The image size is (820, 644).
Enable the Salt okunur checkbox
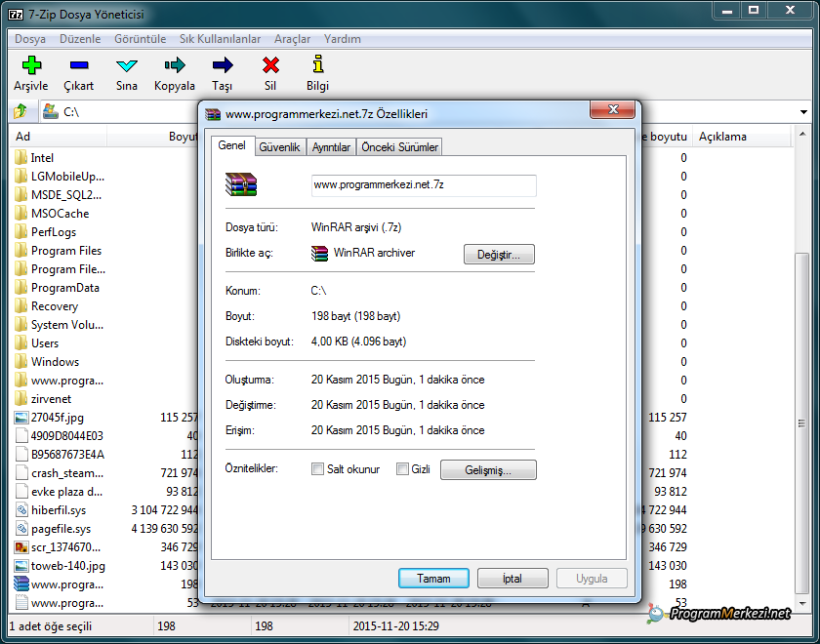tap(317, 469)
